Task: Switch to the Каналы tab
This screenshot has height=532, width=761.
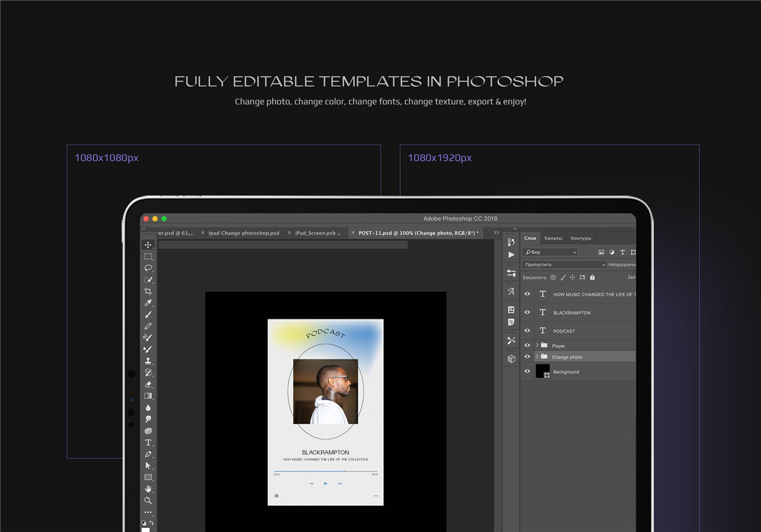Action: pyautogui.click(x=553, y=238)
